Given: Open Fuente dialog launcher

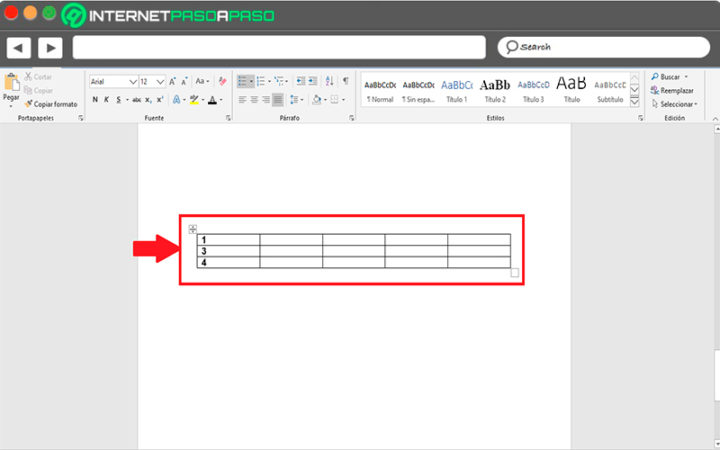Looking at the screenshot, I should pyautogui.click(x=228, y=118).
